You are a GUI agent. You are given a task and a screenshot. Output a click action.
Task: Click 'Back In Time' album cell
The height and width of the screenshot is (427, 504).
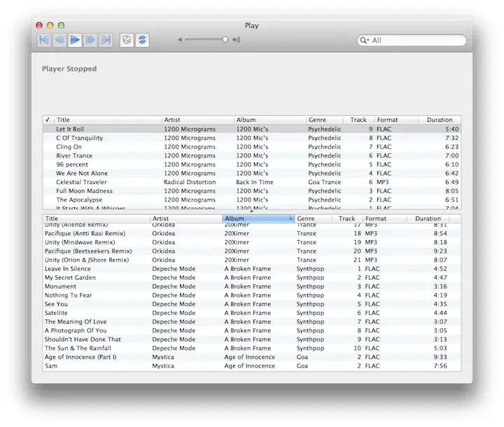(255, 182)
